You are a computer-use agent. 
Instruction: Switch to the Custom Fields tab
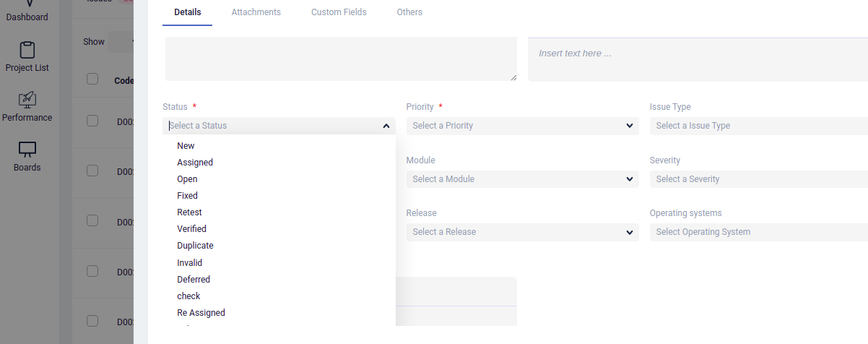click(x=339, y=12)
